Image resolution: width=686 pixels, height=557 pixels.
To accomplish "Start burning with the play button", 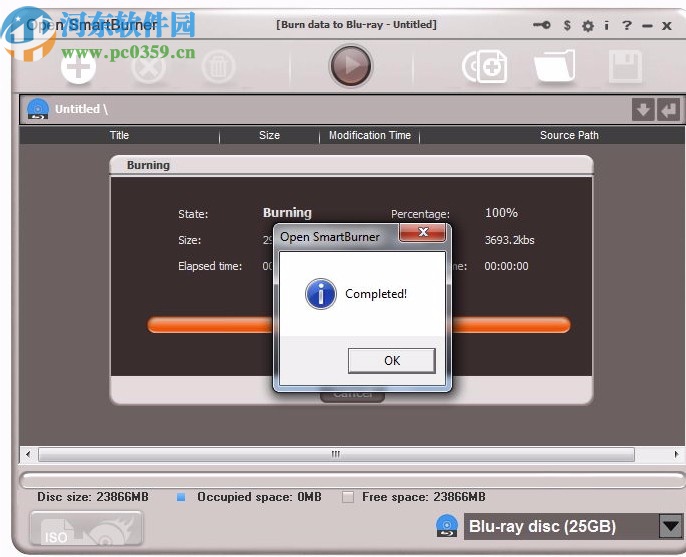I will (x=350, y=66).
